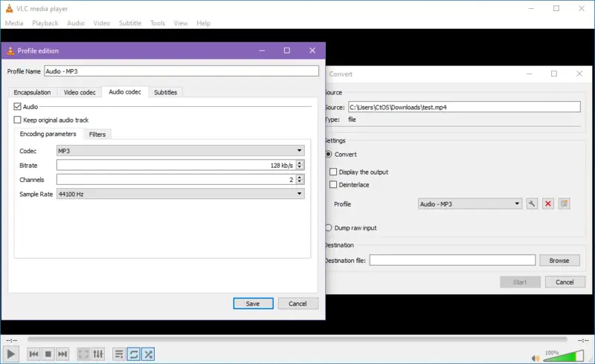Cancel the Convert window
595x364 pixels.
[x=565, y=282]
